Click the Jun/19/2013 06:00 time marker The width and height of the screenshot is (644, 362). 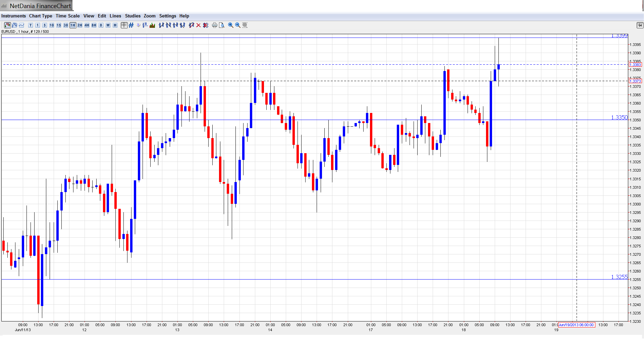point(576,325)
